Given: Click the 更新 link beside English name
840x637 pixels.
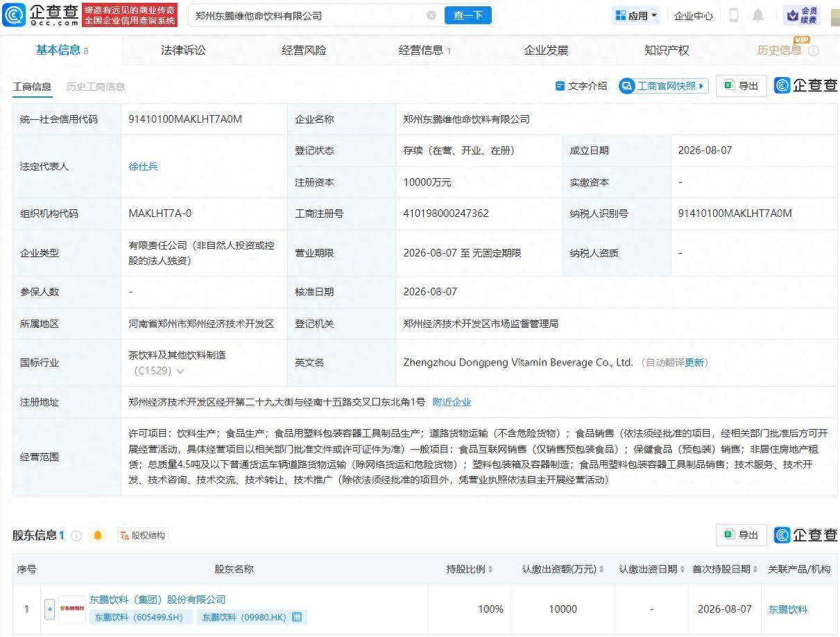Looking at the screenshot, I should (695, 363).
